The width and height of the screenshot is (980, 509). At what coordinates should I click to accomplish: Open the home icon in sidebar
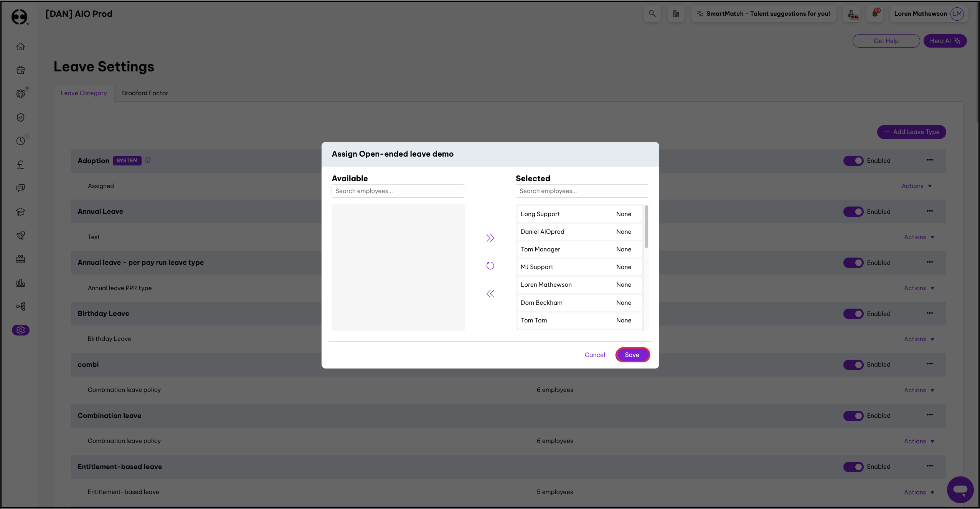pyautogui.click(x=21, y=46)
